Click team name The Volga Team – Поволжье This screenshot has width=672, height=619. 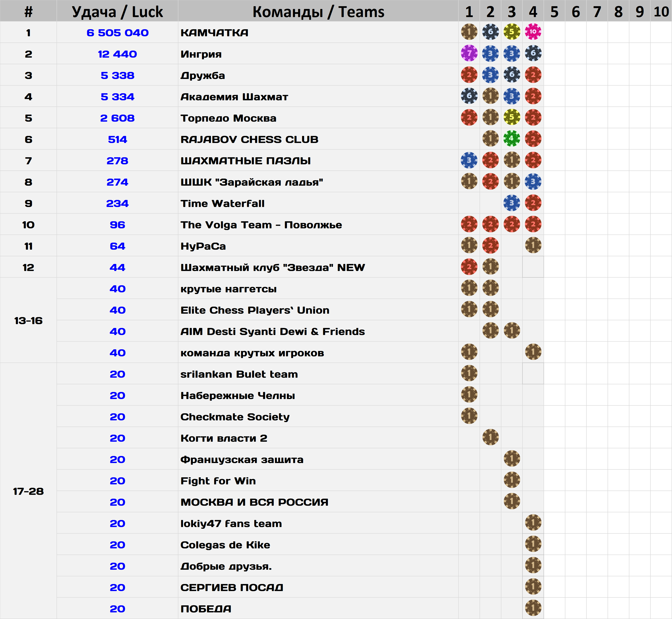261,225
